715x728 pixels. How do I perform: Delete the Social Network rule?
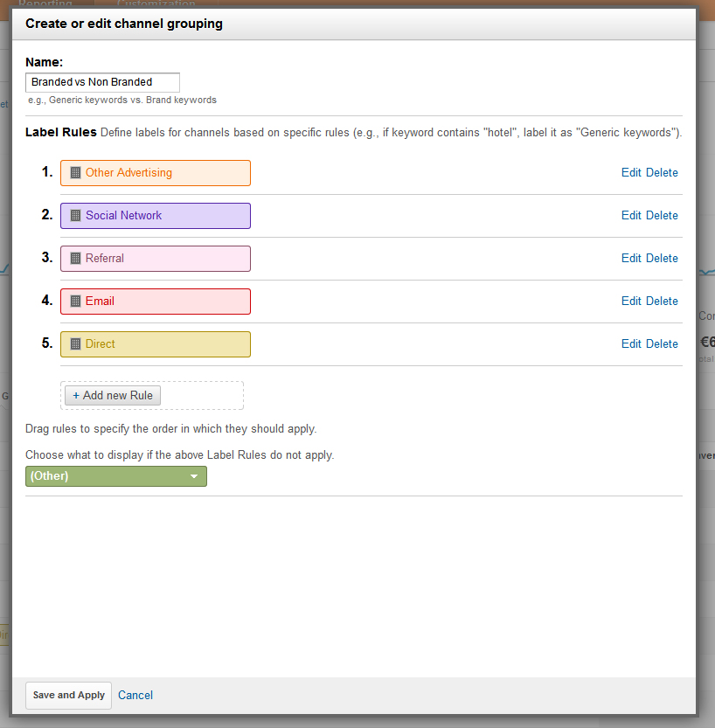pos(662,216)
